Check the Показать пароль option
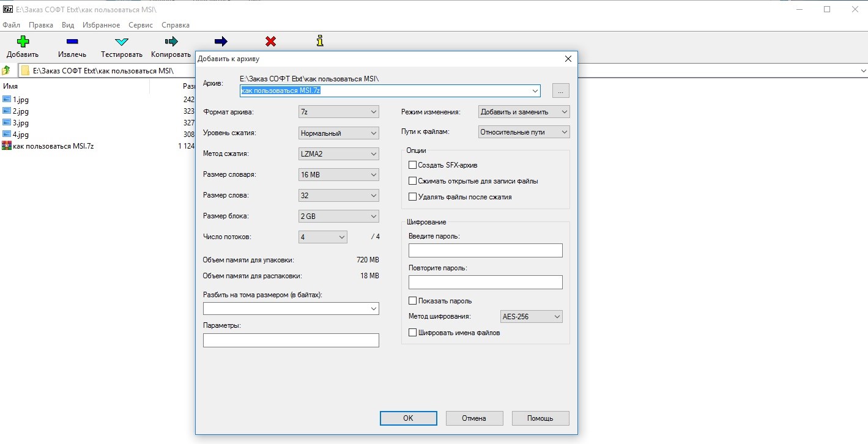 (x=413, y=301)
